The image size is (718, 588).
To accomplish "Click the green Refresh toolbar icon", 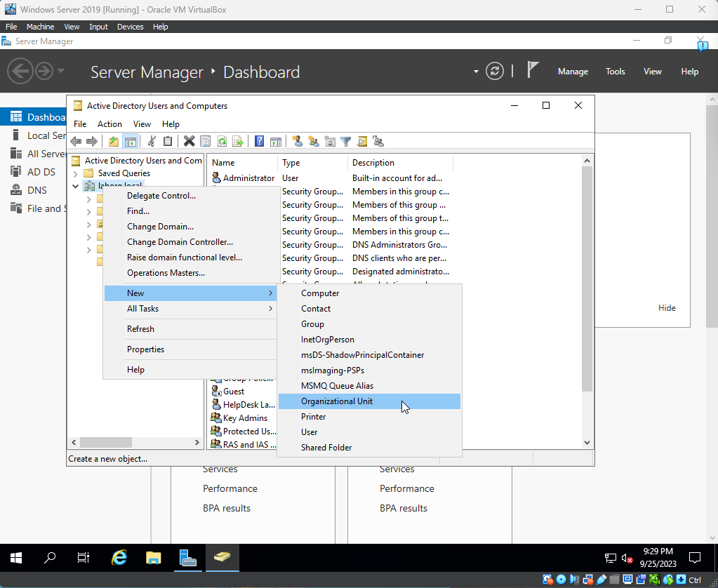I will click(222, 142).
